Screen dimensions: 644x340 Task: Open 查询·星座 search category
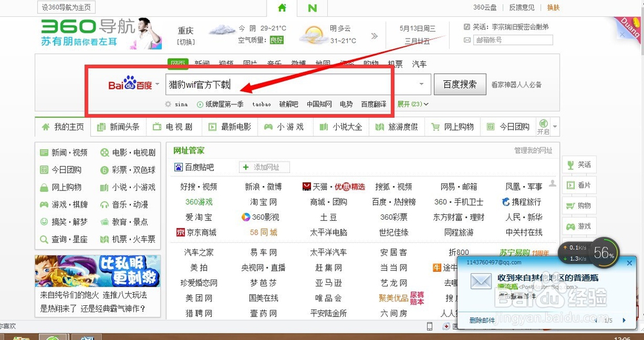(64, 239)
